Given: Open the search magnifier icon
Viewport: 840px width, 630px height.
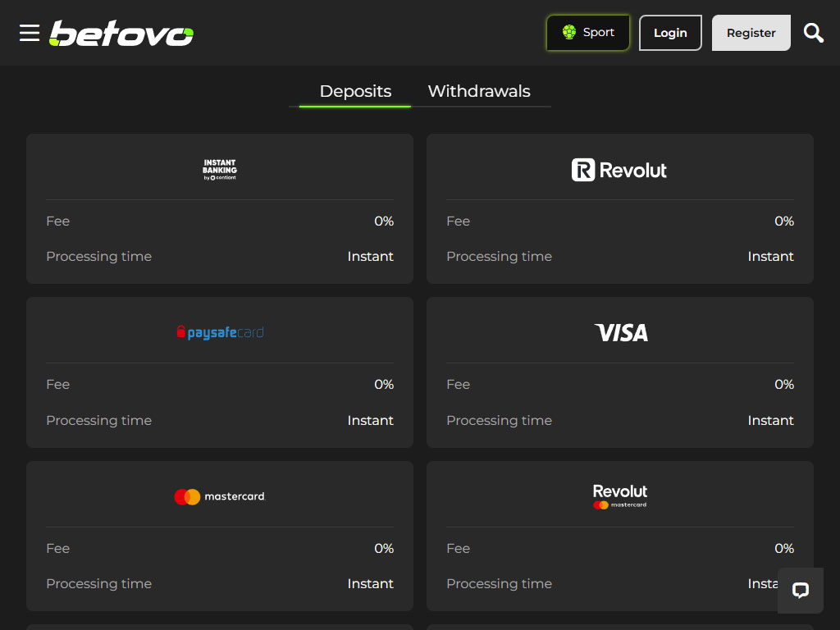Looking at the screenshot, I should tap(813, 33).
